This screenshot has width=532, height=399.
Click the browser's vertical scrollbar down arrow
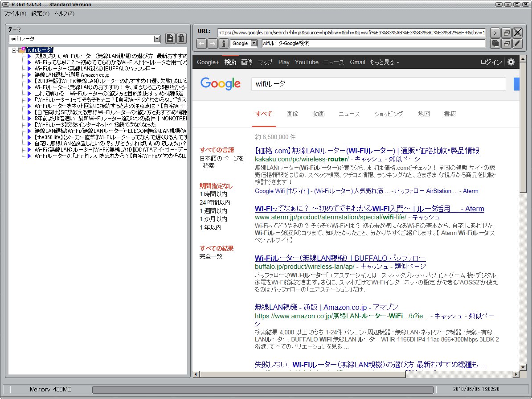(x=523, y=367)
